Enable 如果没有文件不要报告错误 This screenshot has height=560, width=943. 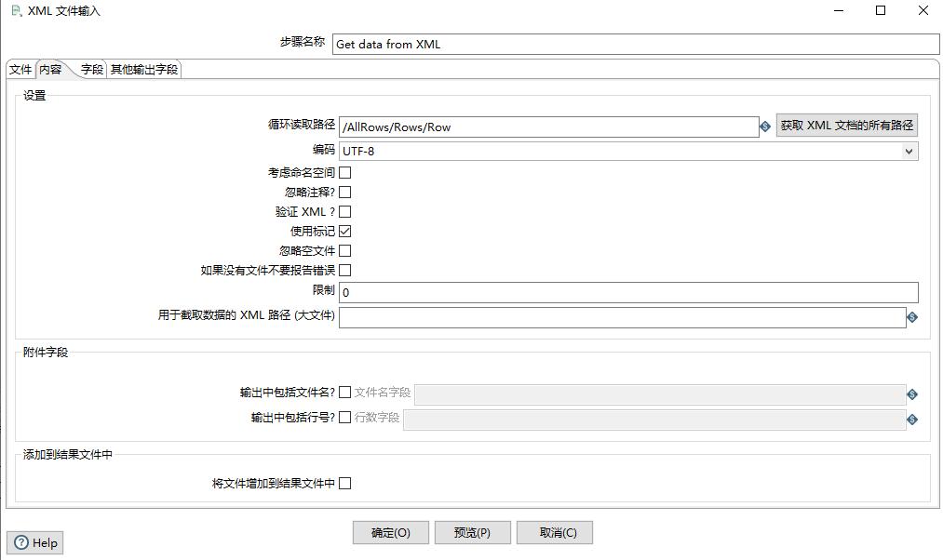pyautogui.click(x=344, y=270)
